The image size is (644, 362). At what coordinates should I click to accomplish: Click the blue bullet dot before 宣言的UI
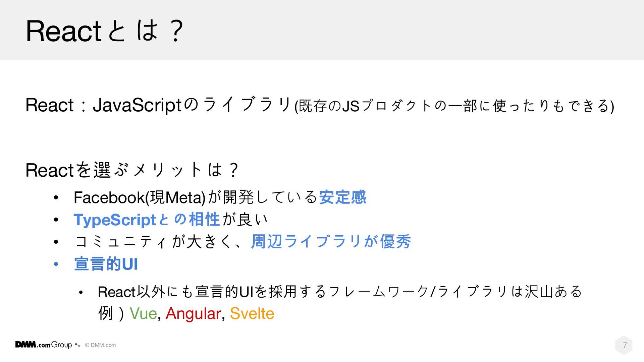point(56,264)
